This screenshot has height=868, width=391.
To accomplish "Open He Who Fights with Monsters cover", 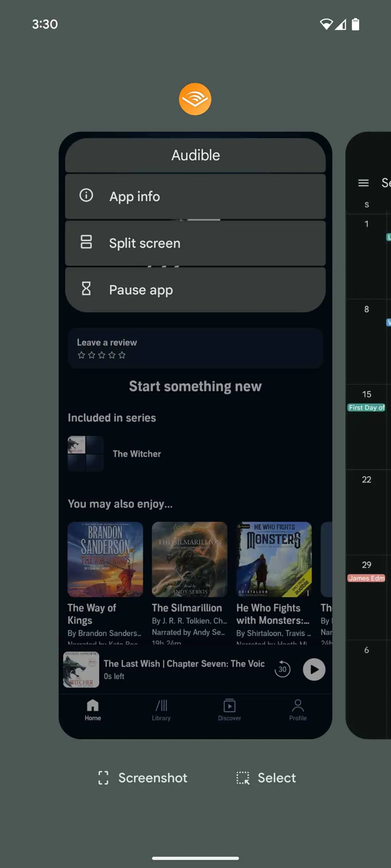I will point(274,559).
